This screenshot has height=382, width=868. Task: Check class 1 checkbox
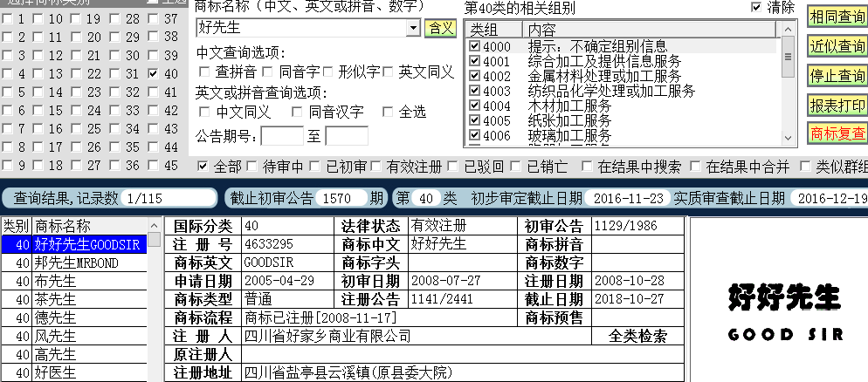coord(7,19)
